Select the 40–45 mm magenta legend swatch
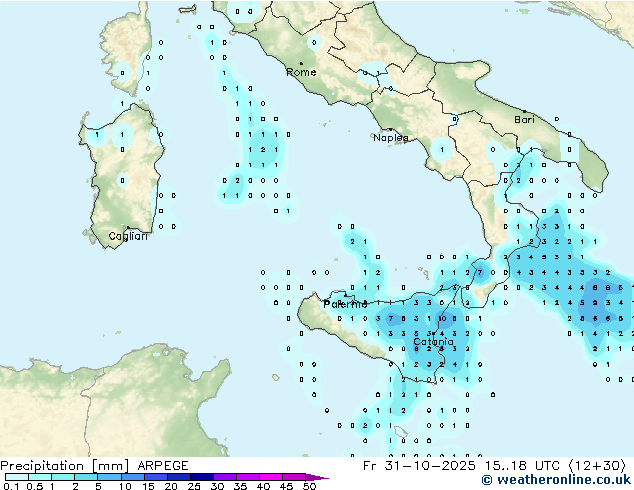 [x=271, y=477]
